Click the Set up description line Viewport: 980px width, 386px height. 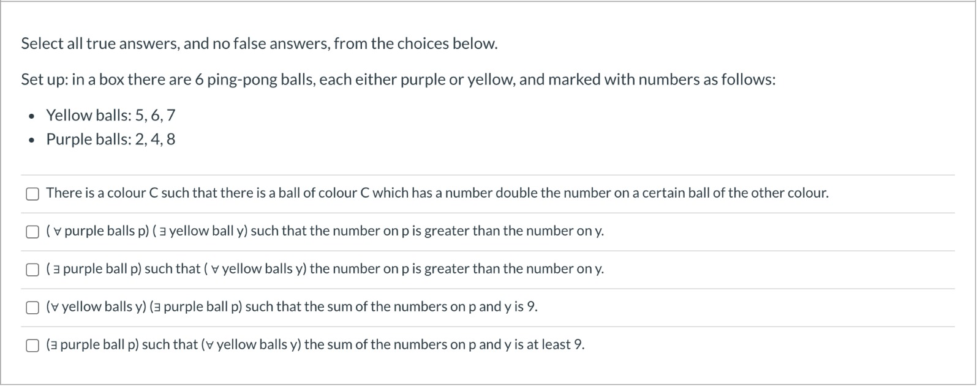tap(398, 80)
